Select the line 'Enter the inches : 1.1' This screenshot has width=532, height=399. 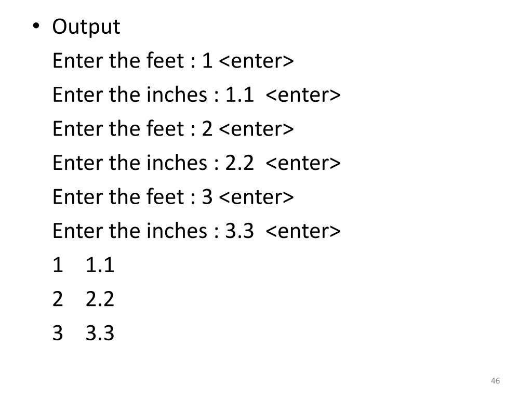tap(153, 95)
